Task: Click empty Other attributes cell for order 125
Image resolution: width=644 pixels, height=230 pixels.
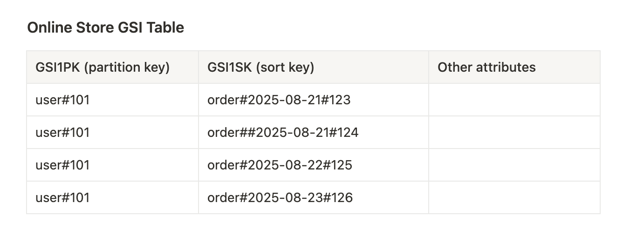Action: coord(514,165)
